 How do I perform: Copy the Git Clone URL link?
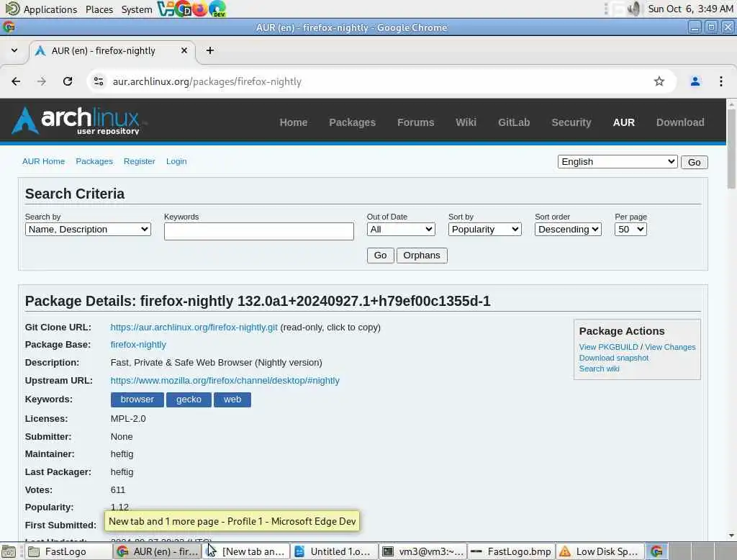click(x=194, y=328)
